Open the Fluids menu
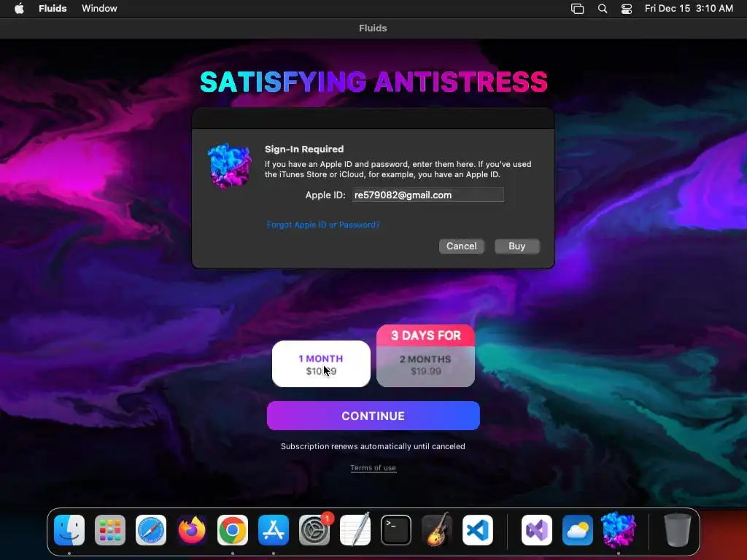The image size is (747, 560). click(x=53, y=9)
